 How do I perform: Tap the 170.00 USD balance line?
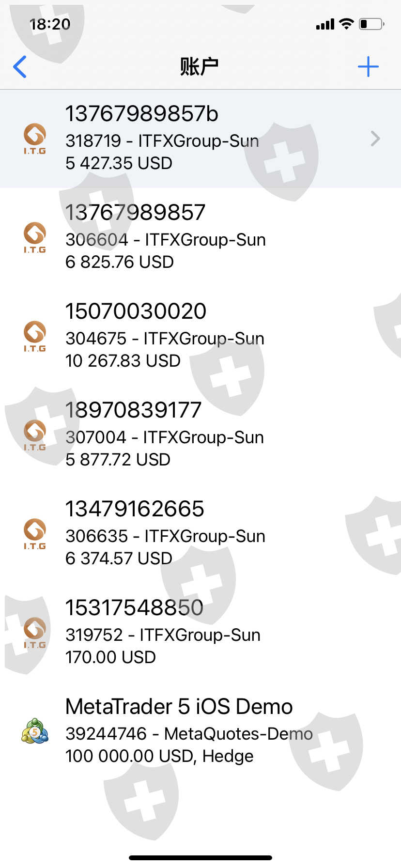tap(111, 657)
